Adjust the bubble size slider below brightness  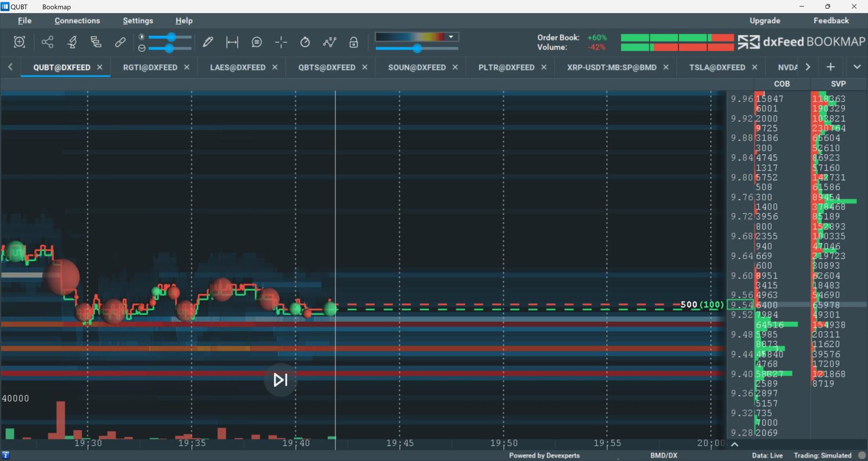[169, 48]
